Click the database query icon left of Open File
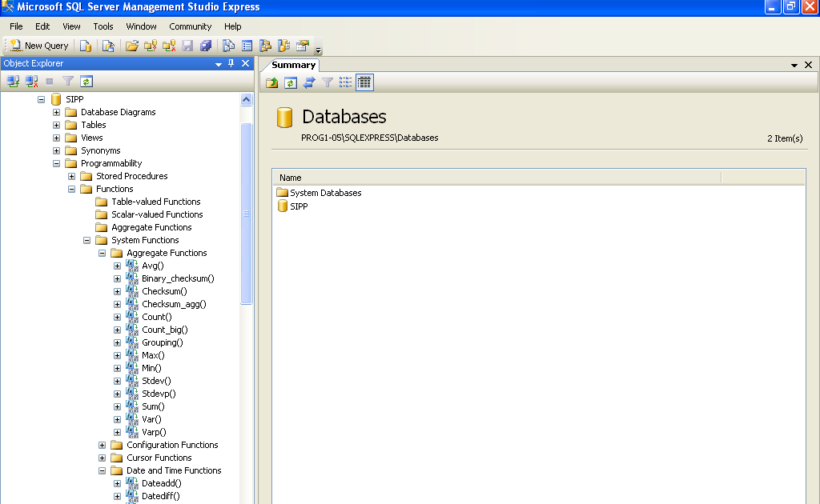 click(108, 46)
